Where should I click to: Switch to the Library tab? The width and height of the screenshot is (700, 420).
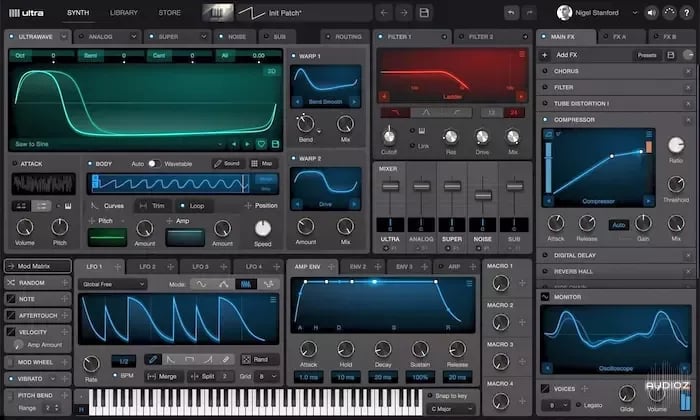tap(124, 13)
